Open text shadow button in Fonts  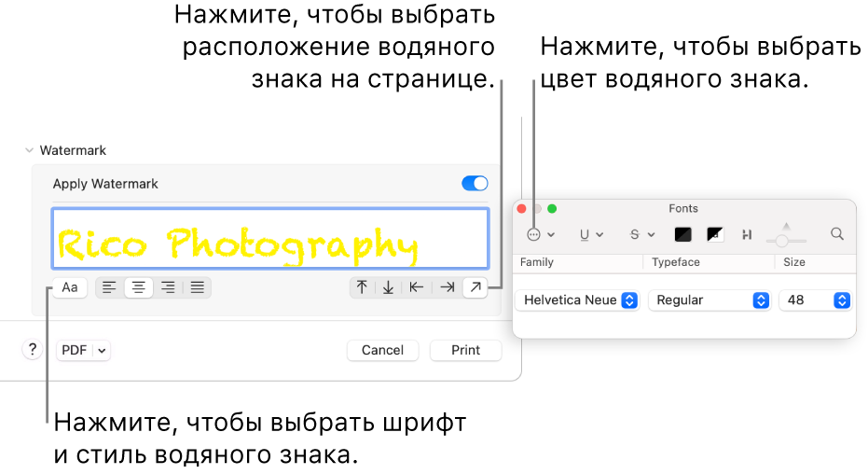tap(747, 235)
